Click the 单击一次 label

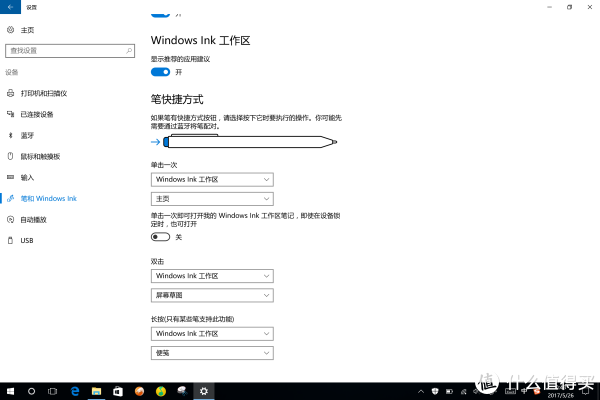(x=164, y=165)
